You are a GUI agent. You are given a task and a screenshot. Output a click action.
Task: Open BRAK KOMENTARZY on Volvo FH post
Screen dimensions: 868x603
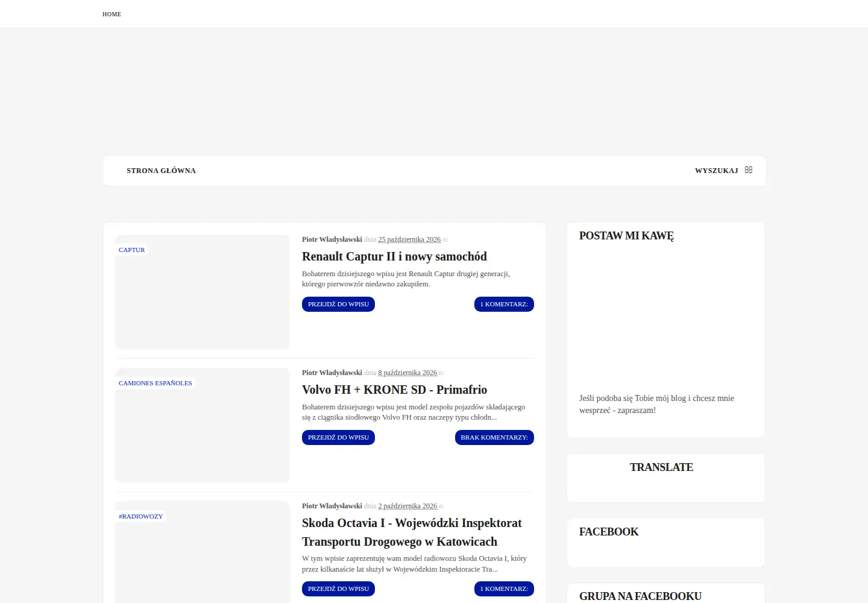pos(494,438)
